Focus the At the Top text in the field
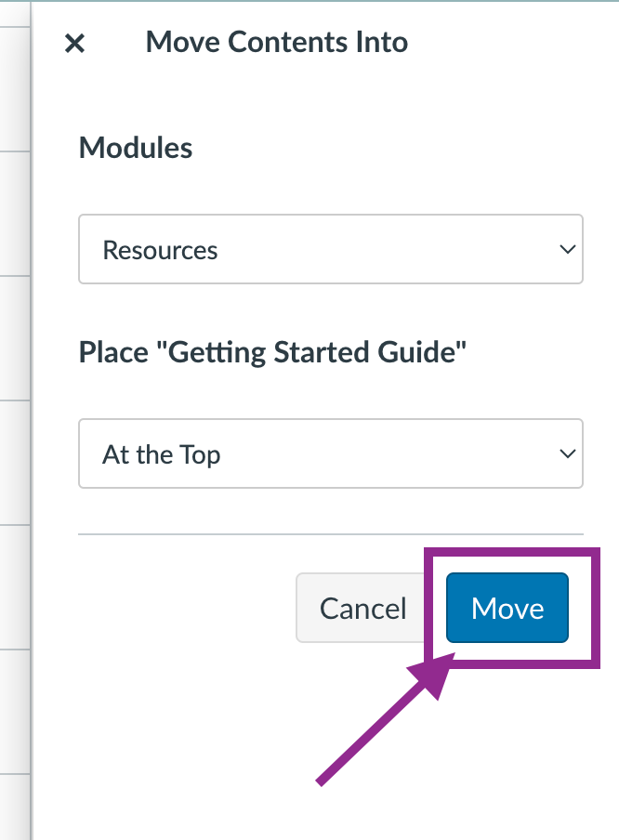Viewport: 619px width, 840px height. point(162,454)
